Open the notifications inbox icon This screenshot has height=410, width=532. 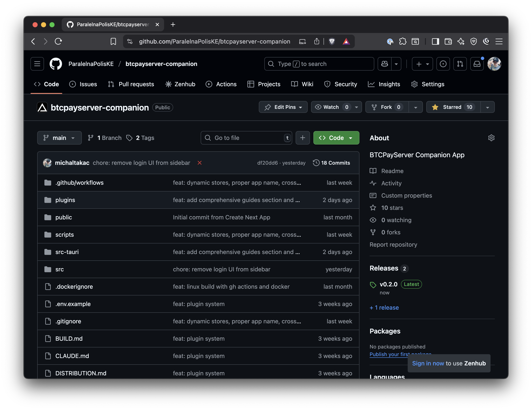pos(477,64)
